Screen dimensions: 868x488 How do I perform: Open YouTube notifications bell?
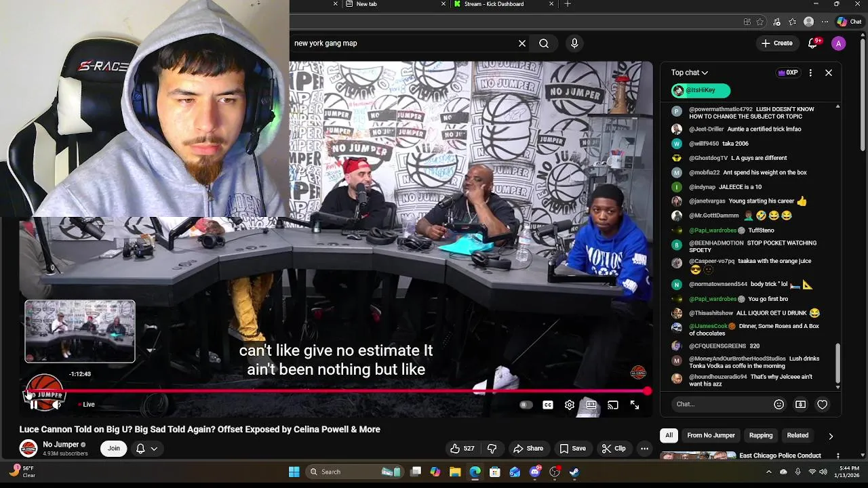pos(813,43)
